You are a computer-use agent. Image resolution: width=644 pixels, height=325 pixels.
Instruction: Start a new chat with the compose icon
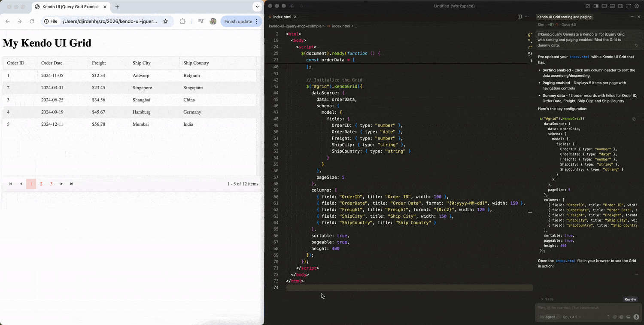pos(588,6)
